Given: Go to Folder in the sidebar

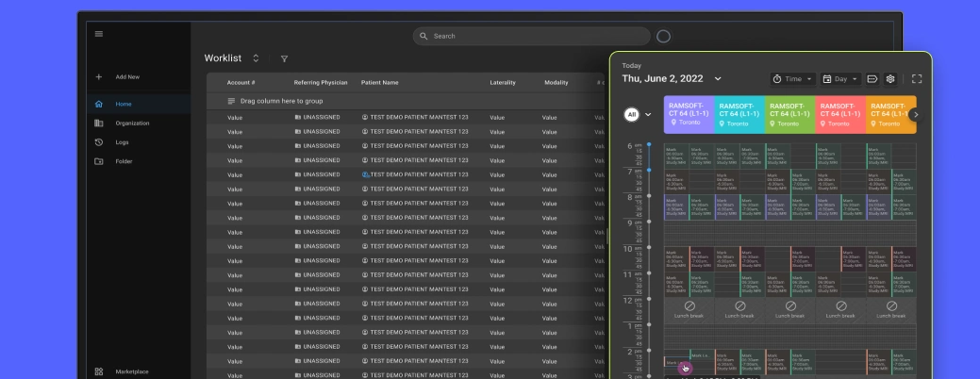Looking at the screenshot, I should (124, 161).
